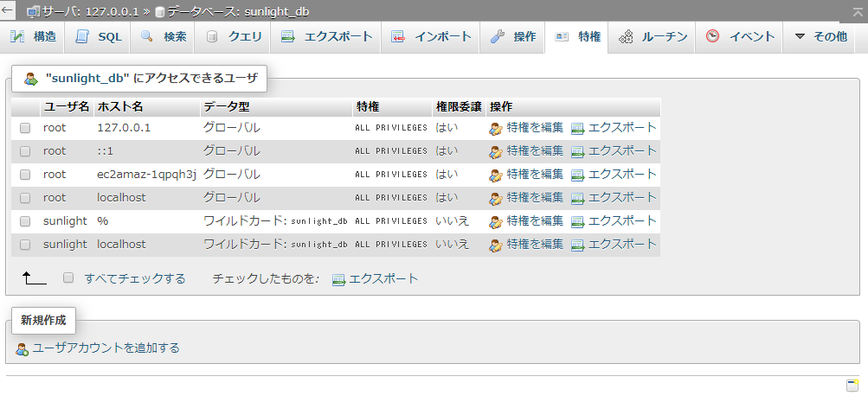
Task: Click the edit privileges icon for root localhost
Action: coord(496,198)
